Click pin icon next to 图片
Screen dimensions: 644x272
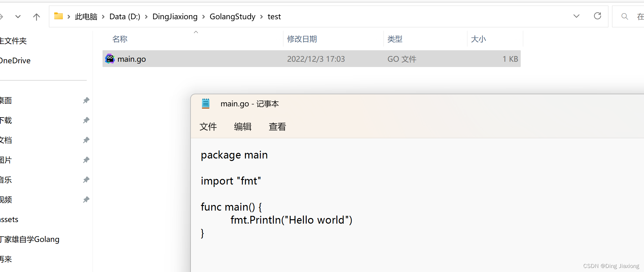click(86, 160)
